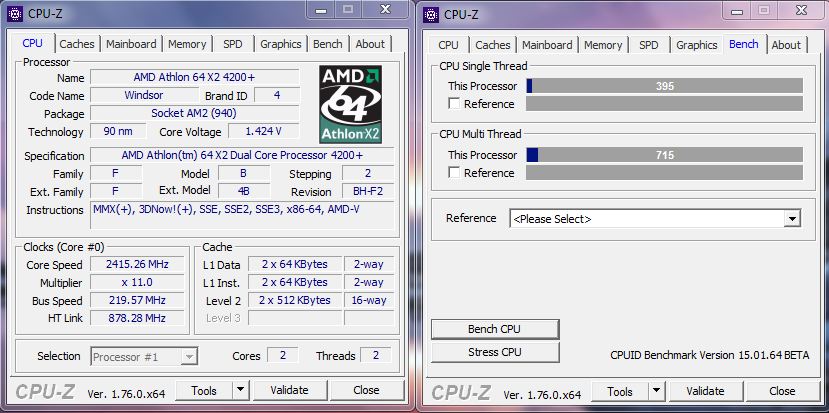
Task: Select CPU tab in left window
Action: (x=32, y=43)
